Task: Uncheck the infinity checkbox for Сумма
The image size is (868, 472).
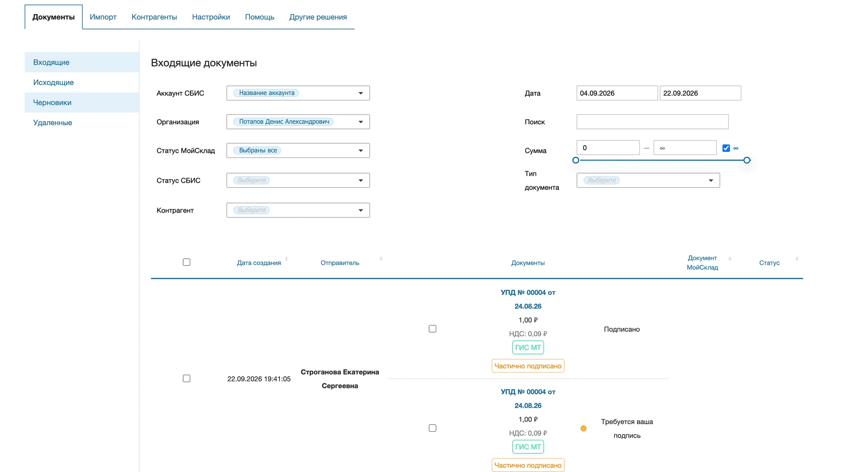Action: pos(726,148)
